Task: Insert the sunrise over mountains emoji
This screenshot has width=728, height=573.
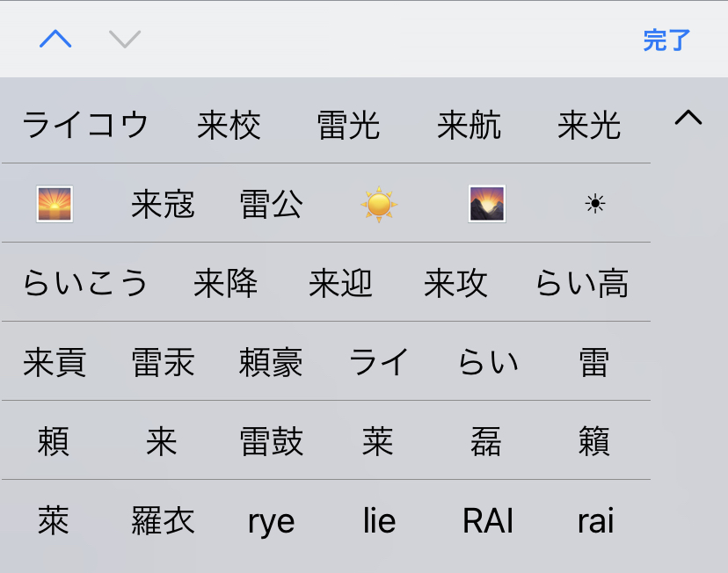Action: [487, 205]
